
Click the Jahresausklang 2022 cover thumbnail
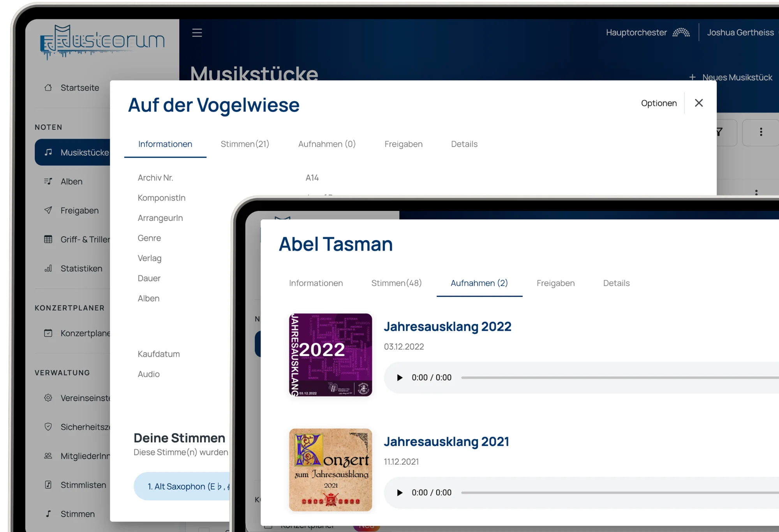point(330,355)
